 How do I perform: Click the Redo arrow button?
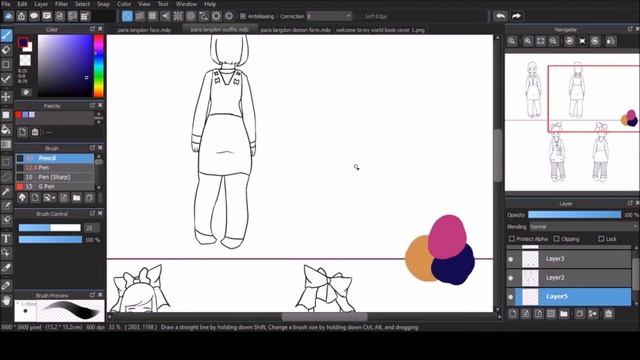click(x=516, y=16)
